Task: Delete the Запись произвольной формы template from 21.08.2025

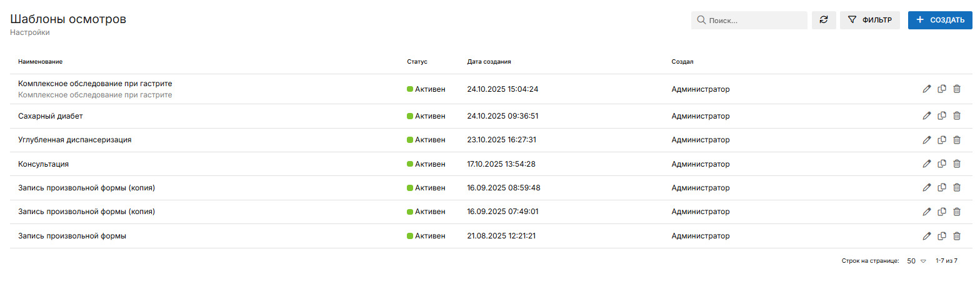Action: pyautogui.click(x=957, y=236)
